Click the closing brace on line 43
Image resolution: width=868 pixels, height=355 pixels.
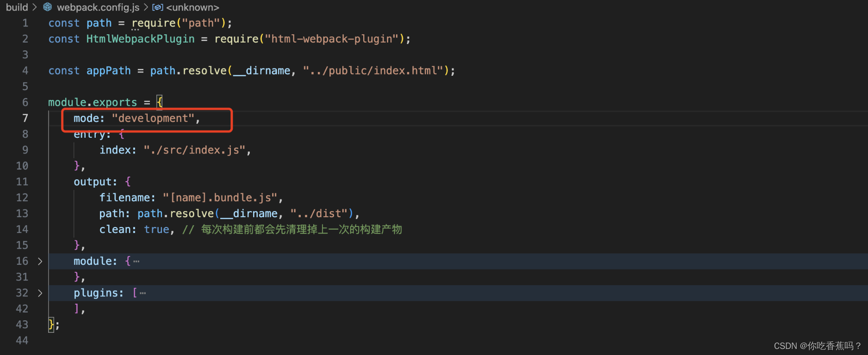tap(51, 325)
